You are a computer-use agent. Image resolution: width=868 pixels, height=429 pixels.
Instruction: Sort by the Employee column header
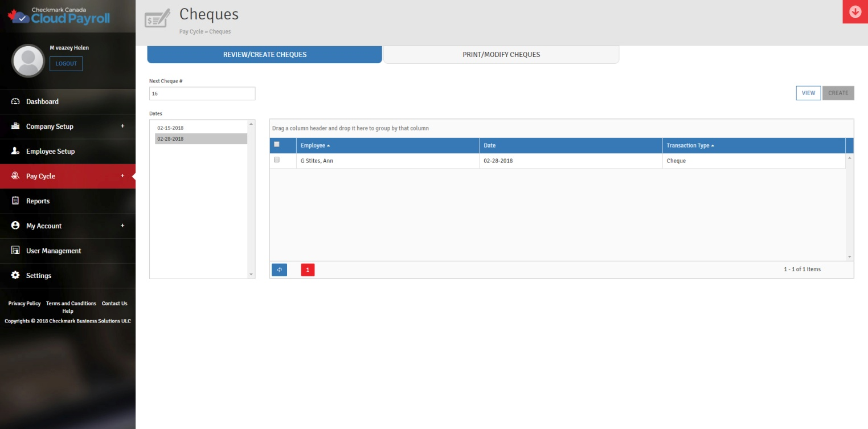[x=313, y=146]
